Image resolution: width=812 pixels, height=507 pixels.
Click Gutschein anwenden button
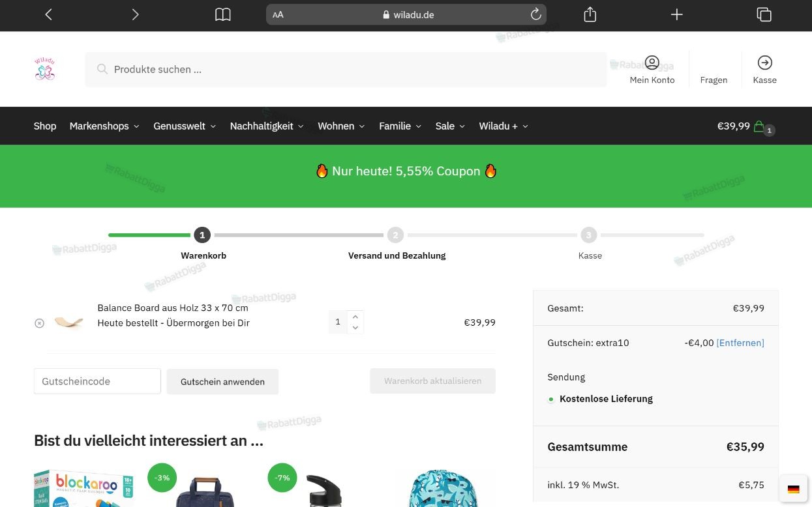pyautogui.click(x=222, y=381)
